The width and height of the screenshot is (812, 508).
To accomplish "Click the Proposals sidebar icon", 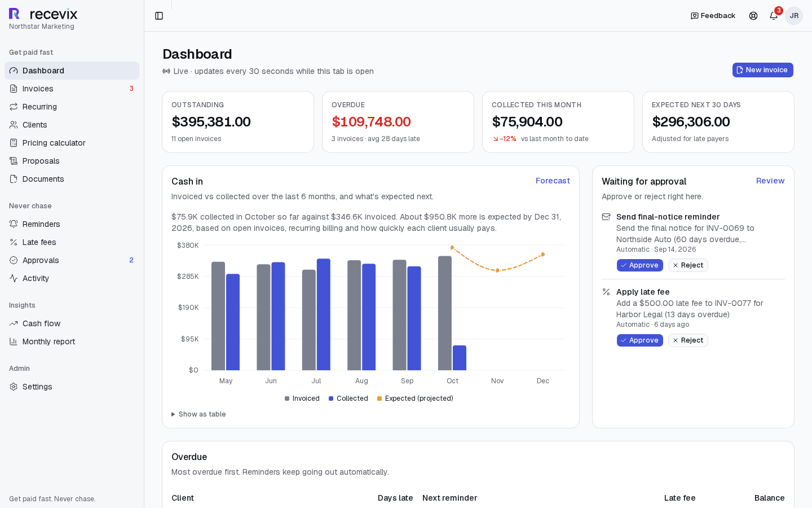I will [x=14, y=161].
